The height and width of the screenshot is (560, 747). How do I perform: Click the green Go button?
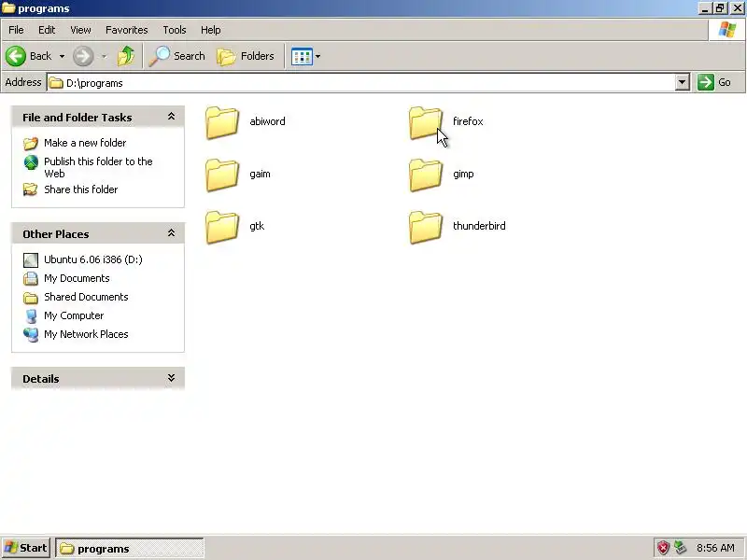pos(714,82)
